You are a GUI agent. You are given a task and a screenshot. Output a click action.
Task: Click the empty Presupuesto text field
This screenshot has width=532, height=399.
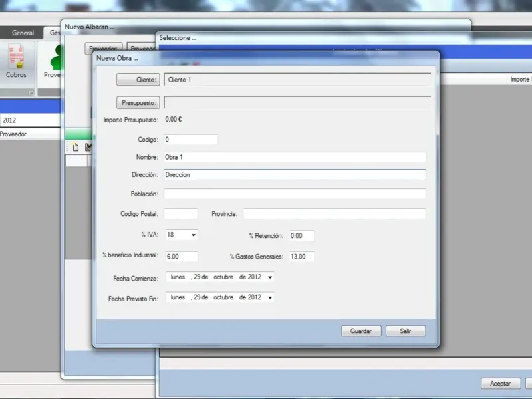pos(297,103)
